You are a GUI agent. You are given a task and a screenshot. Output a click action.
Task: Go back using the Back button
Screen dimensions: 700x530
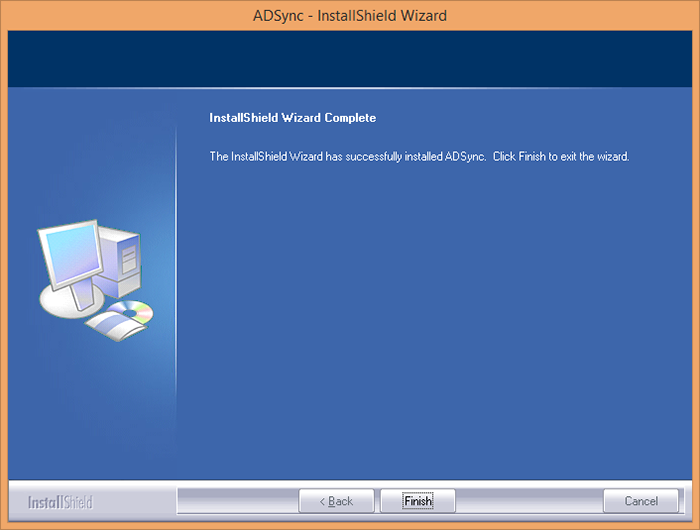coord(336,501)
